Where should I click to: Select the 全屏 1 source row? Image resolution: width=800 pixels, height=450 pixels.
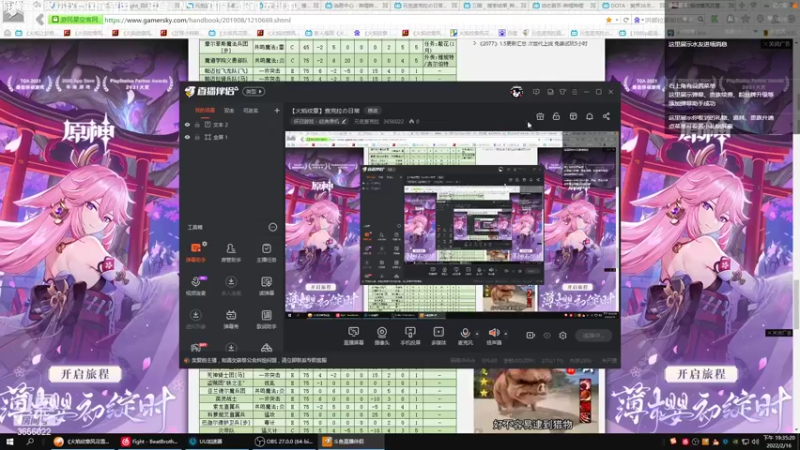[232, 137]
